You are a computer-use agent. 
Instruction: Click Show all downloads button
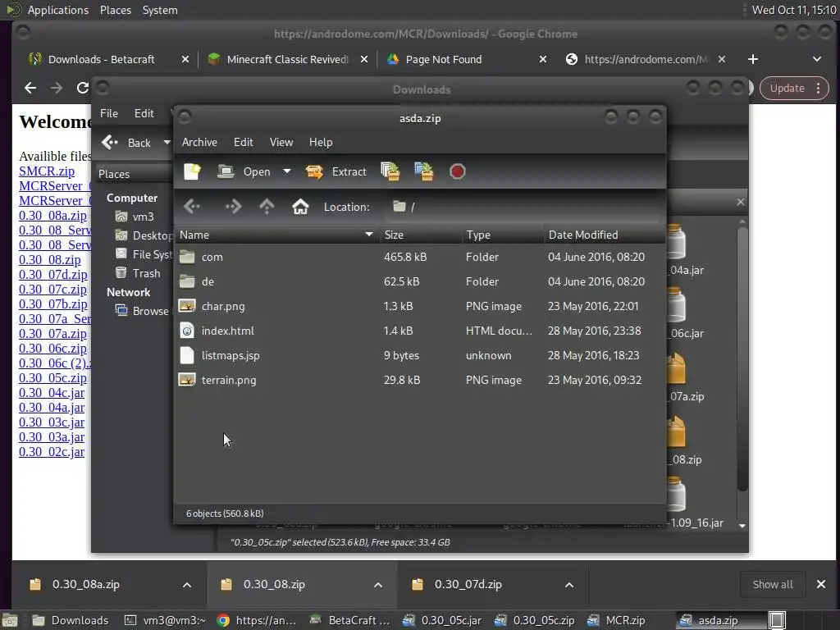773,584
